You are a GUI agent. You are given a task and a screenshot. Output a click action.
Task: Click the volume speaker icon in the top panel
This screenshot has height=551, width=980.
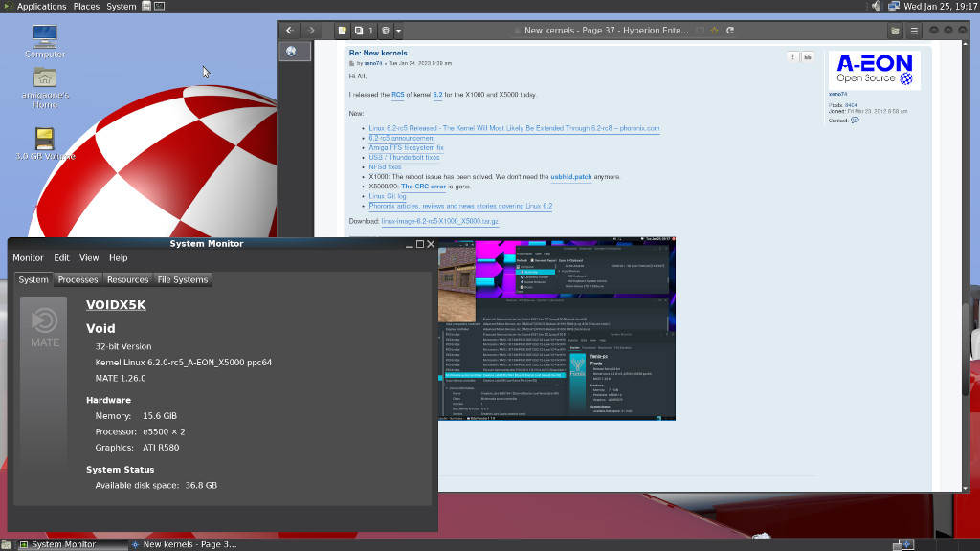click(x=877, y=7)
